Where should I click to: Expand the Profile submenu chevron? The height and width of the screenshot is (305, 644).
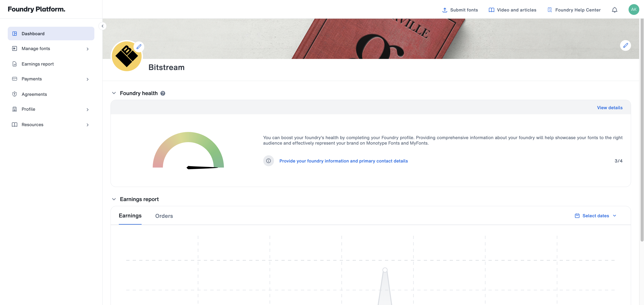click(88, 110)
